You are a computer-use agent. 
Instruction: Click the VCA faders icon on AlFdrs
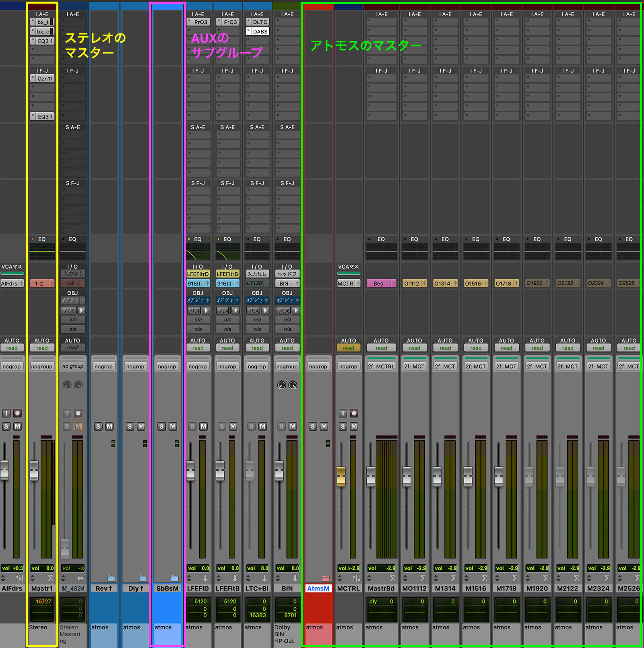click(x=20, y=578)
